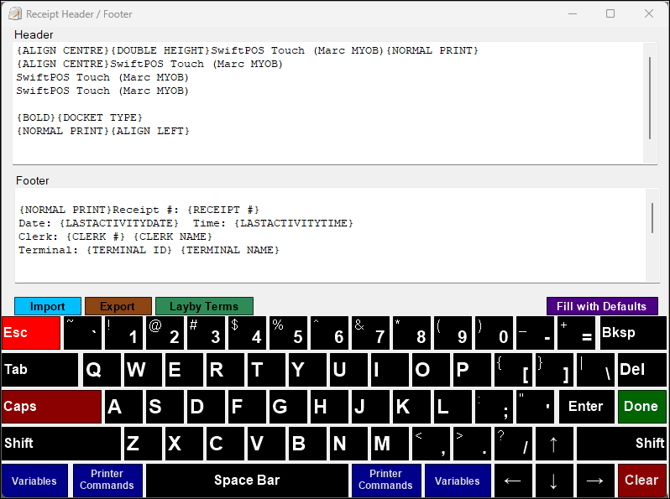The width and height of the screenshot is (670, 499).
Task: Tap the Z key
Action: 143,443
